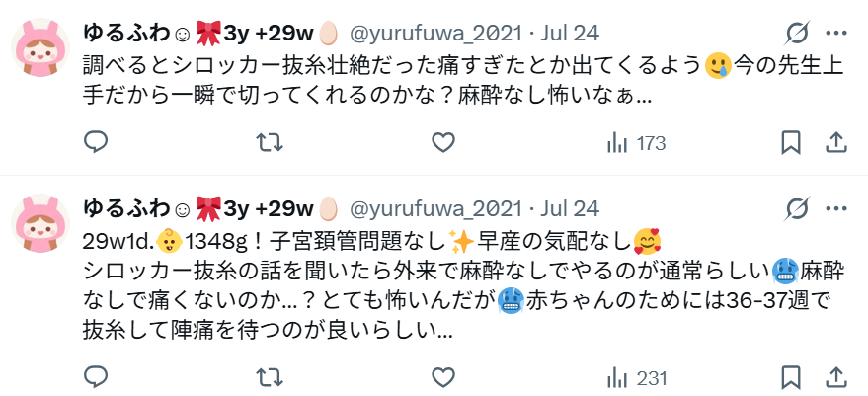Repost the first tweet about シロッカー抜糸壮絶

[x=270, y=143]
